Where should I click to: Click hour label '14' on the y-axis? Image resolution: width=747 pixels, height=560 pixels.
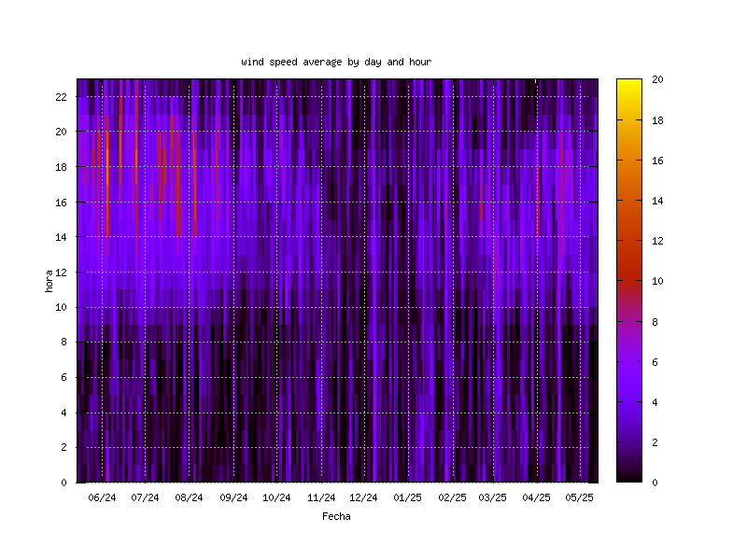coord(61,237)
